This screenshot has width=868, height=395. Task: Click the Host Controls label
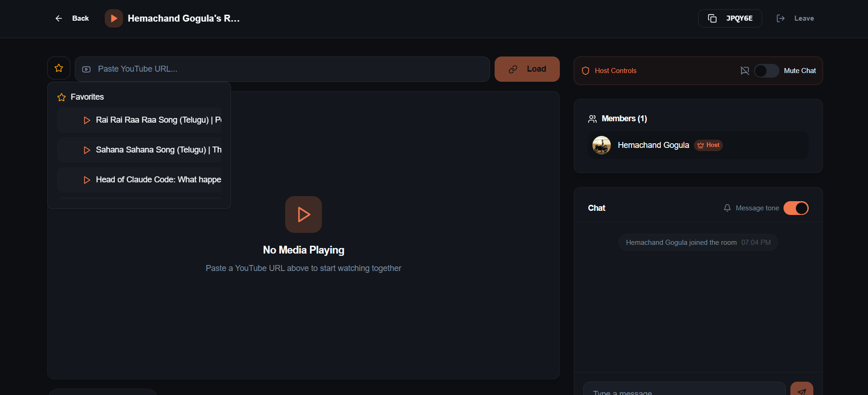[x=615, y=71]
